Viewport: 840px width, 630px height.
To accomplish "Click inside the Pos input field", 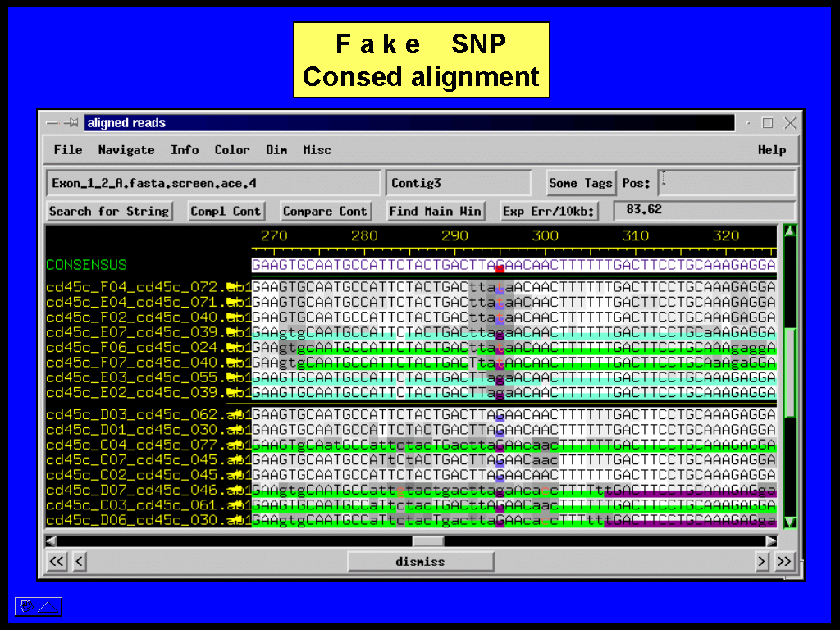I will tap(725, 183).
